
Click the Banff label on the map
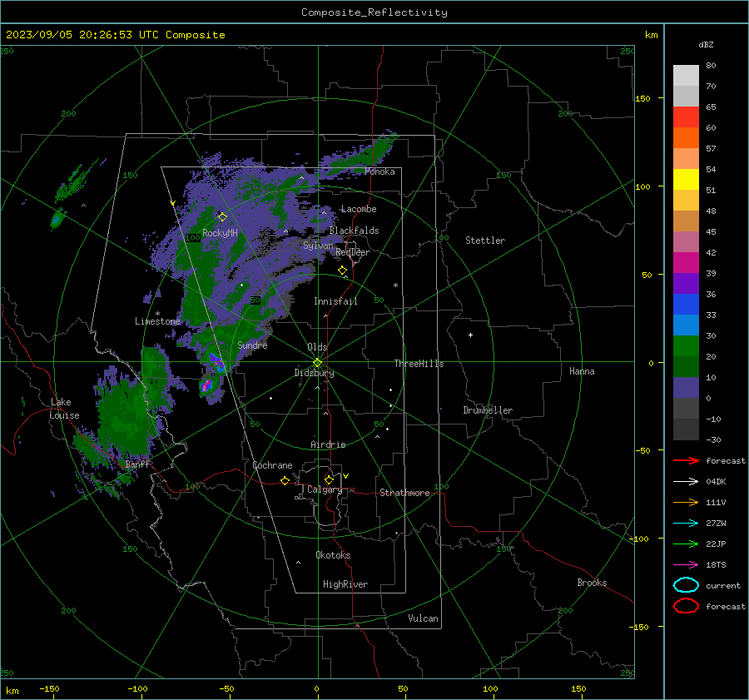[137, 464]
